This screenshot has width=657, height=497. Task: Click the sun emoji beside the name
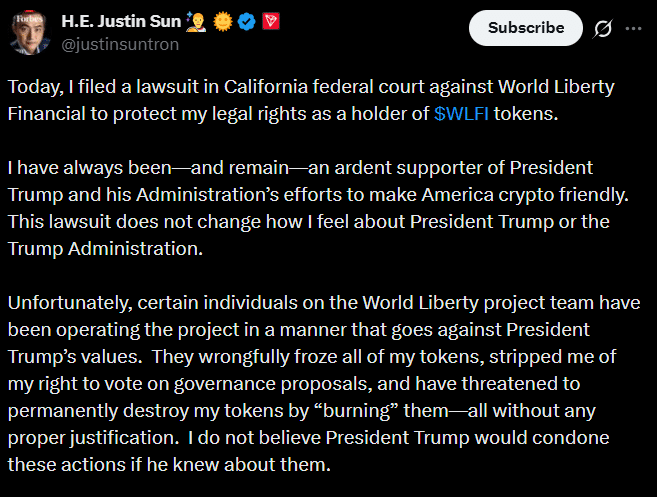coord(223,21)
